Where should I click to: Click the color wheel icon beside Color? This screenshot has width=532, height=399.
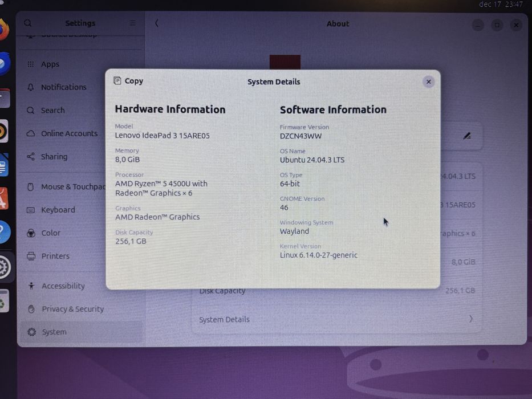[31, 233]
